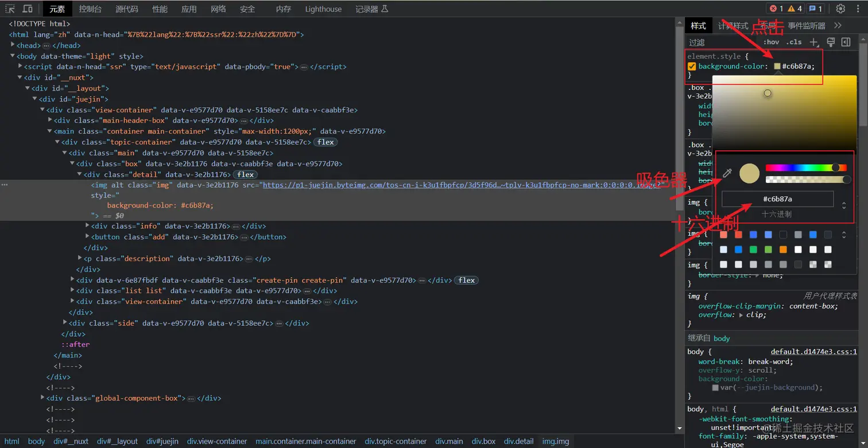Toggle the computed styles sidebar icon
Image resolution: width=868 pixels, height=448 pixels.
pos(846,42)
